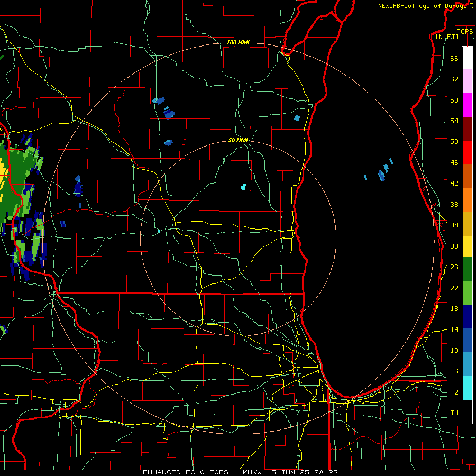This screenshot has height=476, width=476.
Task: Click the '100 NMI' range ring label
Action: [x=238, y=42]
